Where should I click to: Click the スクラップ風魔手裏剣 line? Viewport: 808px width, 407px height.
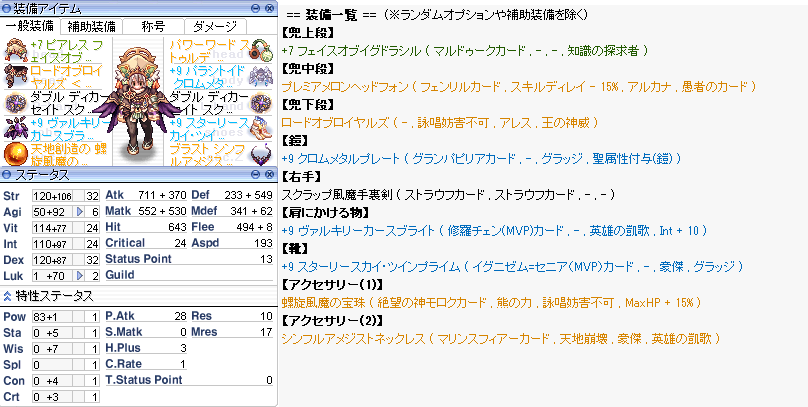click(448, 195)
